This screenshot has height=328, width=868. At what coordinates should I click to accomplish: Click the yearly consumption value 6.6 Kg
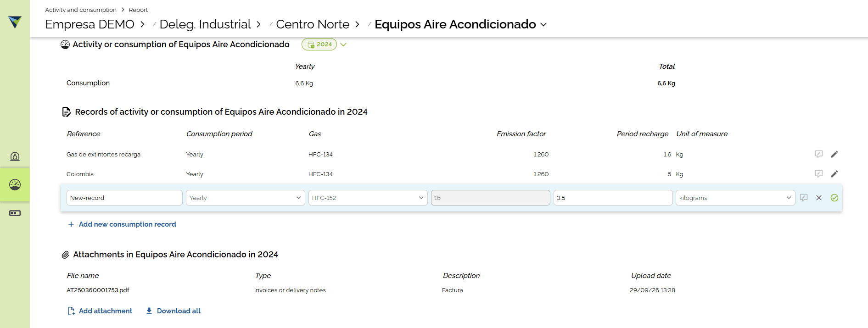click(x=304, y=83)
